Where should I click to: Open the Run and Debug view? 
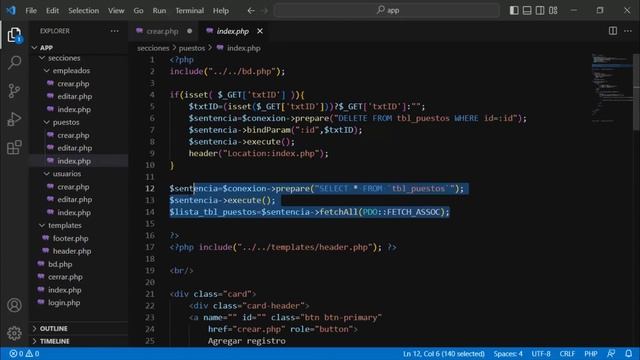(x=14, y=119)
